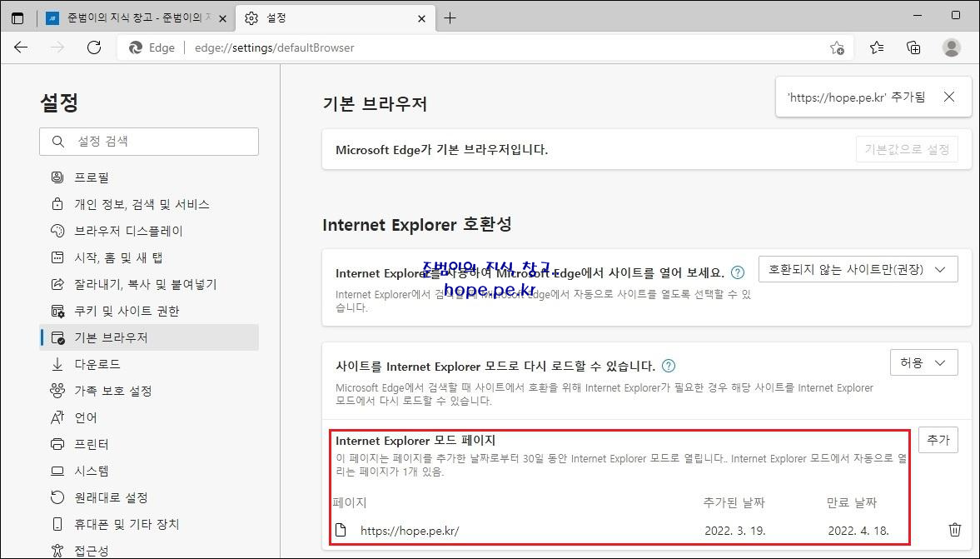Go back with the browser back arrow
This screenshot has height=559, width=980.
(21, 47)
